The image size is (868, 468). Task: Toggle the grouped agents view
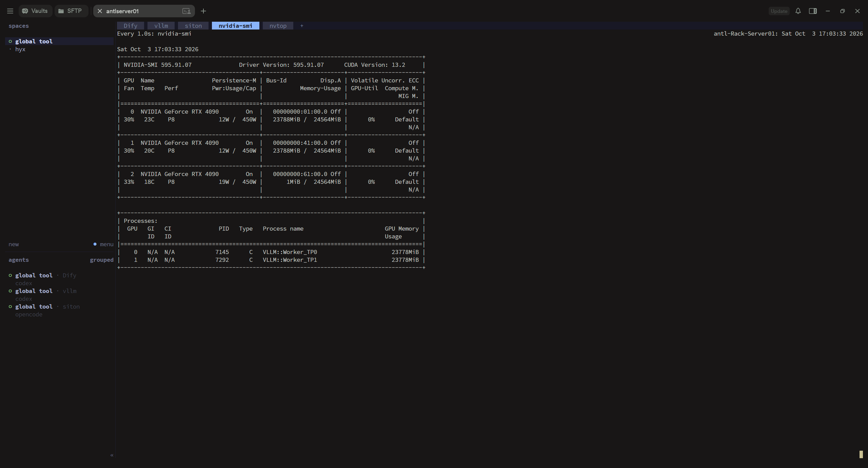click(x=102, y=260)
